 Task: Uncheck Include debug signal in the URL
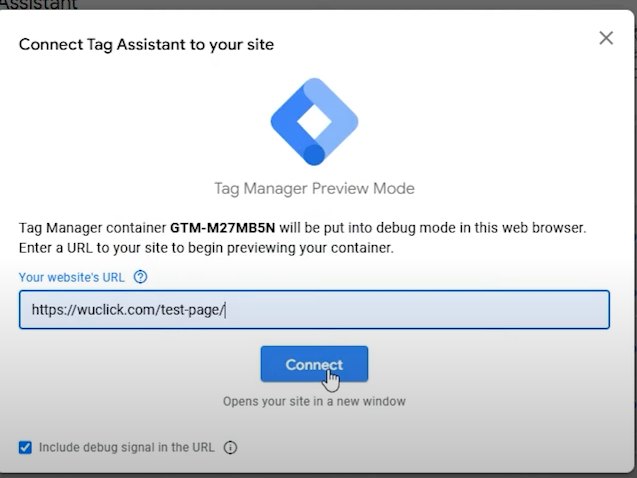tap(25, 447)
